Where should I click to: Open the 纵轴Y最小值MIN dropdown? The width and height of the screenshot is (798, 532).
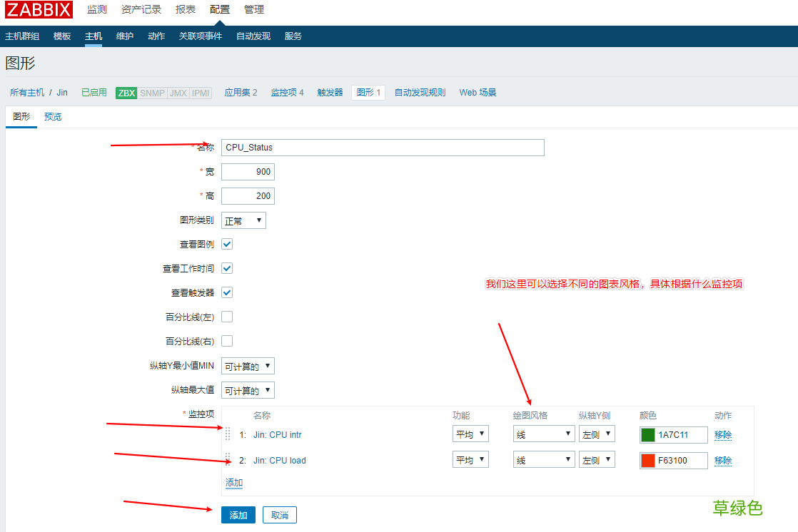pos(248,365)
